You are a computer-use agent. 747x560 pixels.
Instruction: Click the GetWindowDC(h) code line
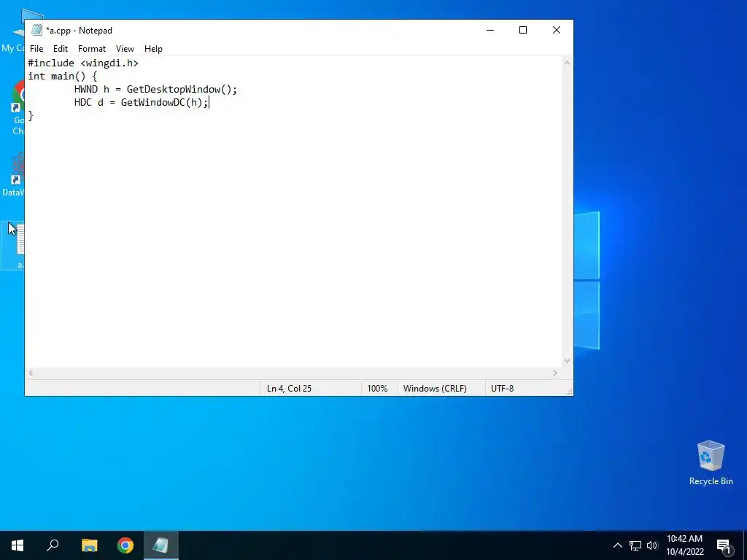pos(141,102)
